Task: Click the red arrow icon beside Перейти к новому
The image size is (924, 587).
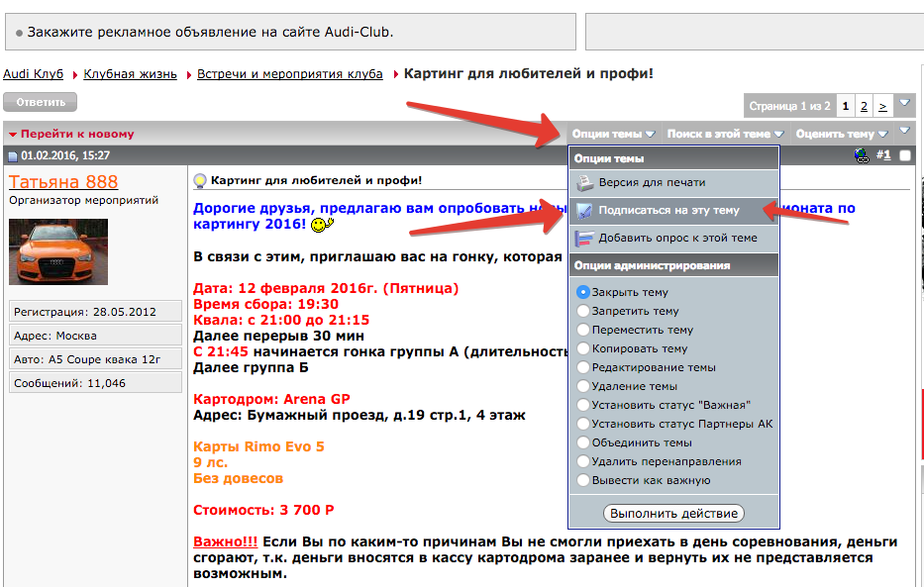Action: click(13, 135)
